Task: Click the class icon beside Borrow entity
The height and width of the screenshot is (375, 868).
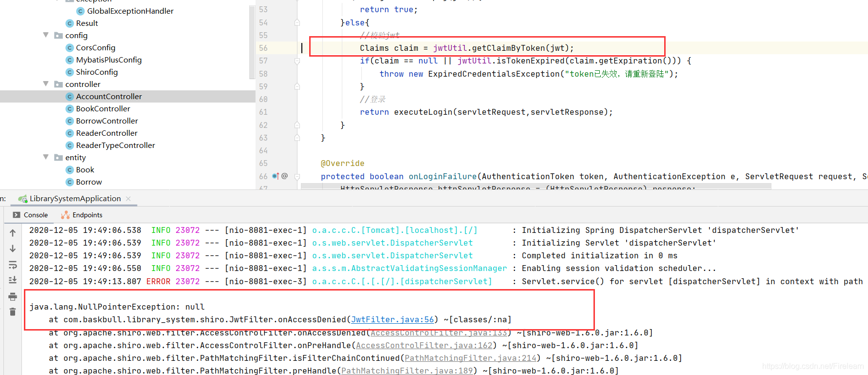Action: (70, 182)
